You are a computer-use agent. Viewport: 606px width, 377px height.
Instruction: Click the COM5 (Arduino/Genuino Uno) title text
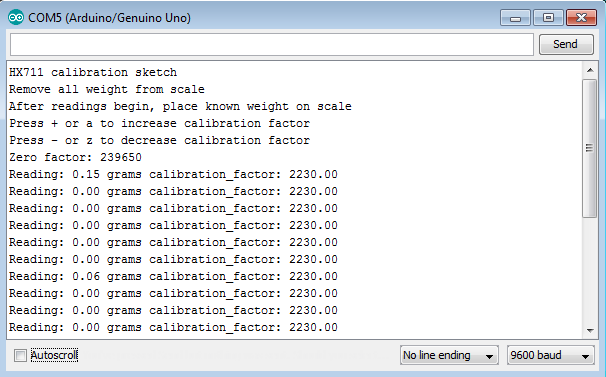click(109, 18)
